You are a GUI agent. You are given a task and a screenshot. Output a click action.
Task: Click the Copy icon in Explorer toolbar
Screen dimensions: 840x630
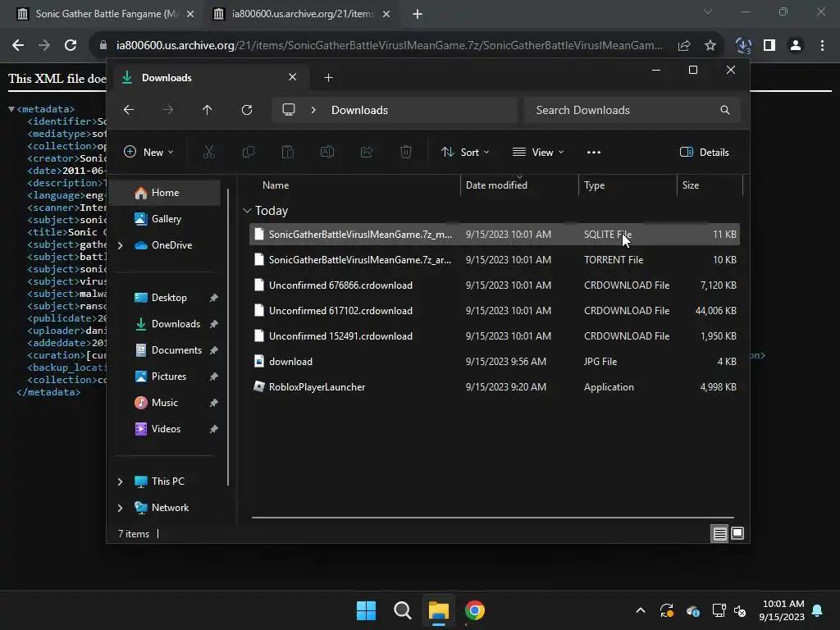(249, 152)
